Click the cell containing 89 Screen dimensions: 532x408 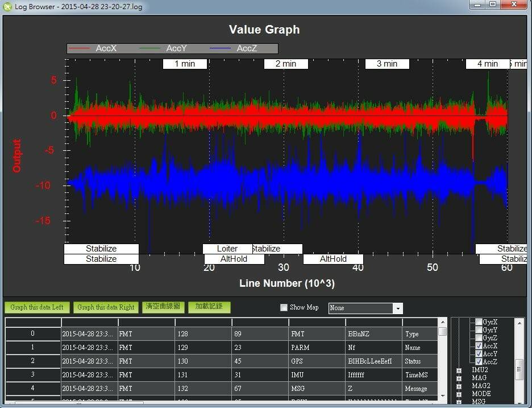[x=260, y=334]
